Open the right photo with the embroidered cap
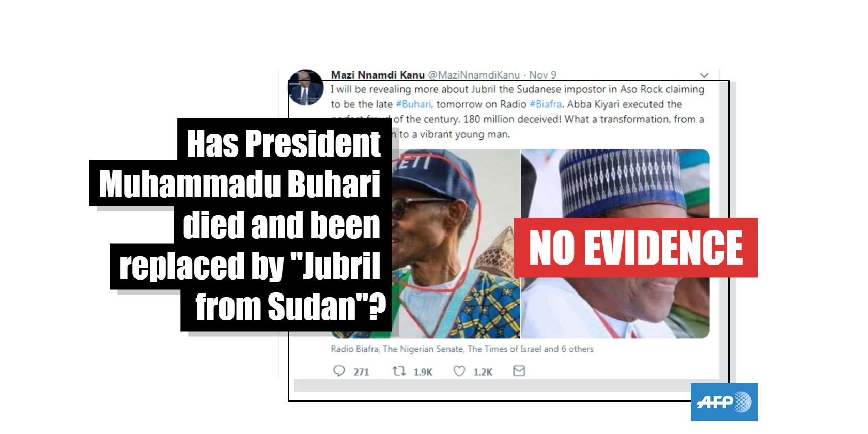 (615, 244)
